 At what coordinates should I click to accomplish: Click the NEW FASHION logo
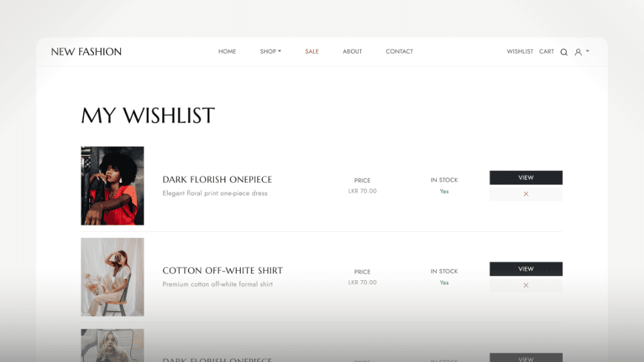click(87, 52)
